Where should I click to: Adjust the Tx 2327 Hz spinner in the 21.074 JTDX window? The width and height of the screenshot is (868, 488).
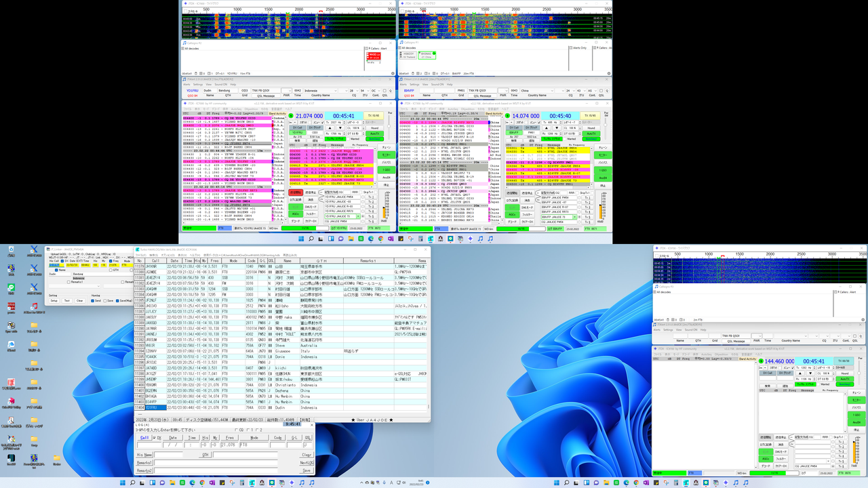(x=336, y=122)
